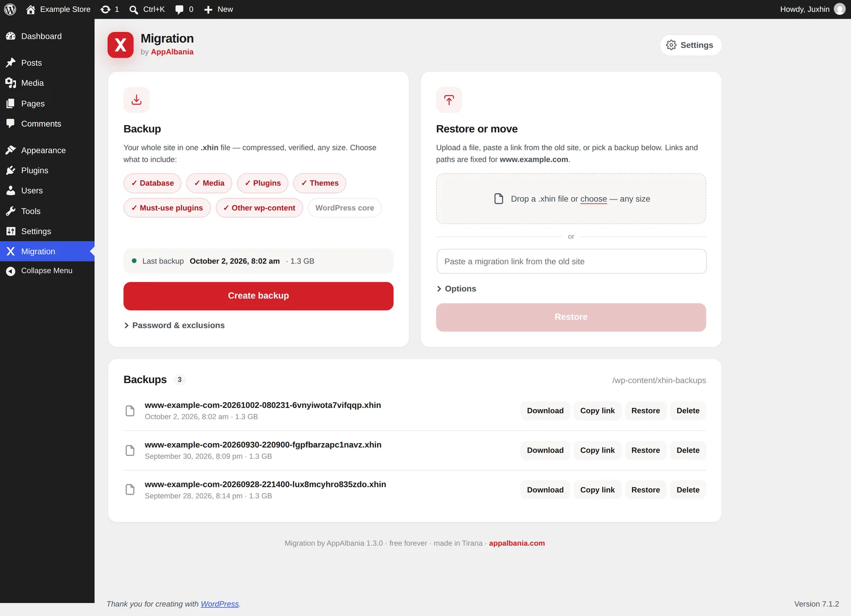Click the .xhin file drop zone
The height and width of the screenshot is (616, 851).
(x=571, y=199)
